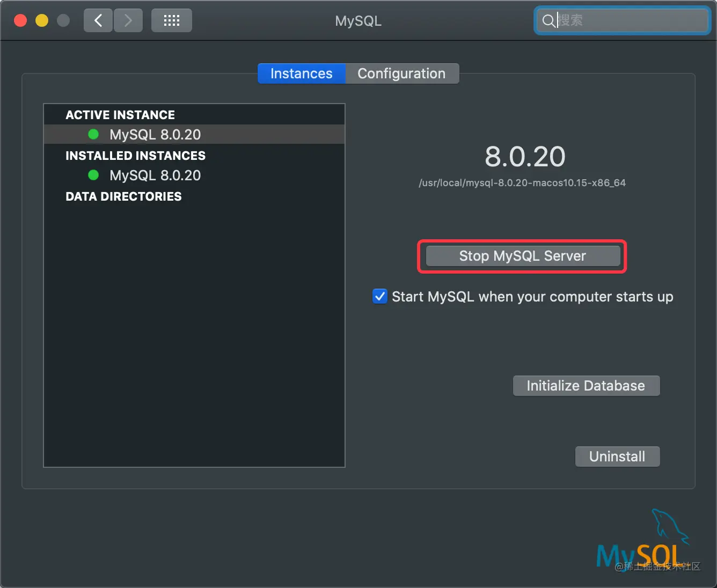This screenshot has height=588, width=717.
Task: Select MySQL 8.0.20 under Active Instance
Action: (194, 134)
